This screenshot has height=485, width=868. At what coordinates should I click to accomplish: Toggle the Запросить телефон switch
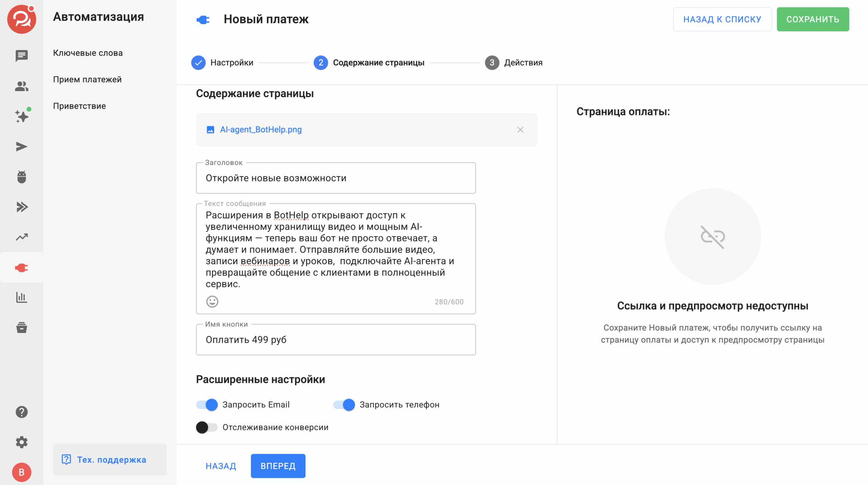pyautogui.click(x=344, y=405)
